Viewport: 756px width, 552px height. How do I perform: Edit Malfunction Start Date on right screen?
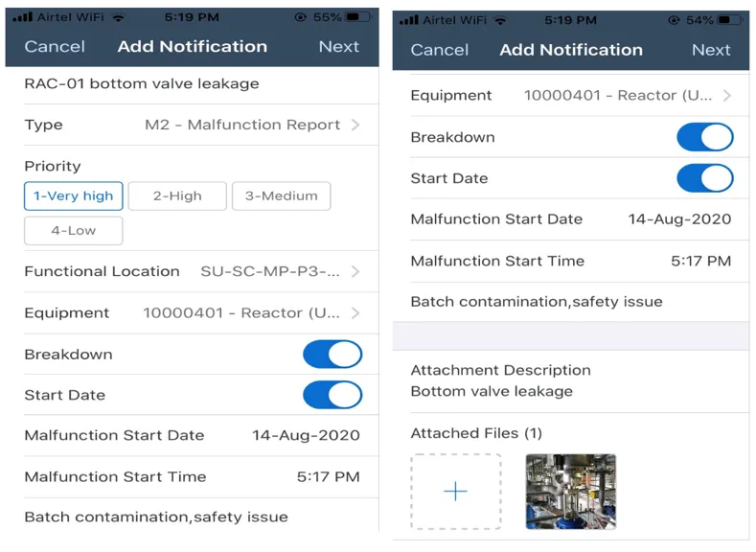[x=571, y=219]
